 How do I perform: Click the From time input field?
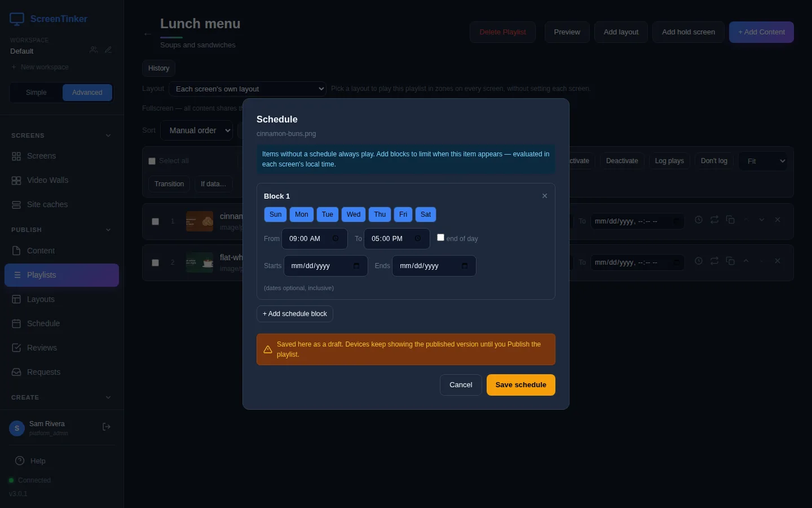315,239
